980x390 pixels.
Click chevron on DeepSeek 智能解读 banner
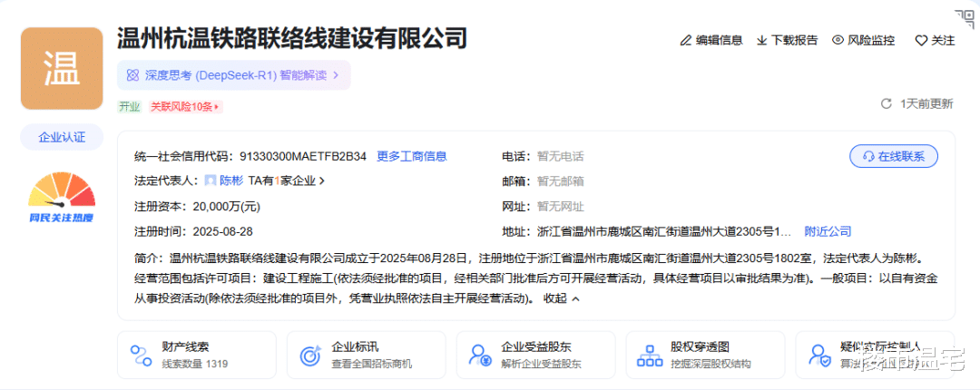pos(336,75)
